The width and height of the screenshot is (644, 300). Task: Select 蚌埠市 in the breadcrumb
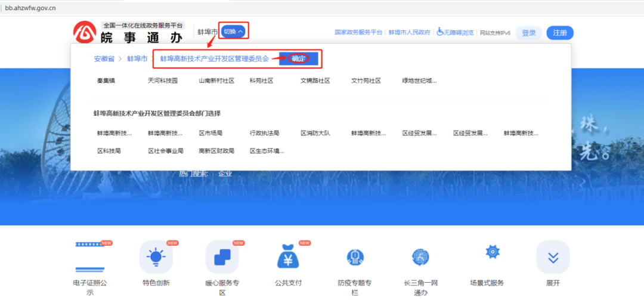click(x=137, y=59)
